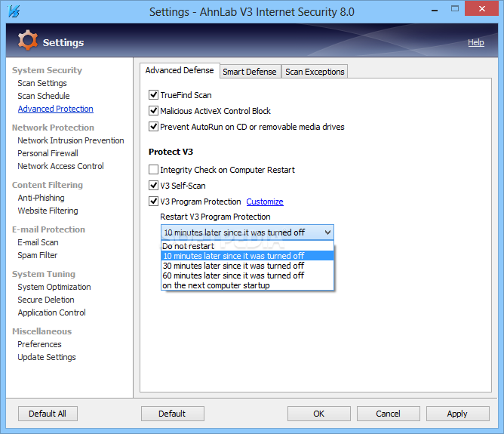The width and height of the screenshot is (504, 434).
Task: Go to Scan Schedule section
Action: coord(44,96)
